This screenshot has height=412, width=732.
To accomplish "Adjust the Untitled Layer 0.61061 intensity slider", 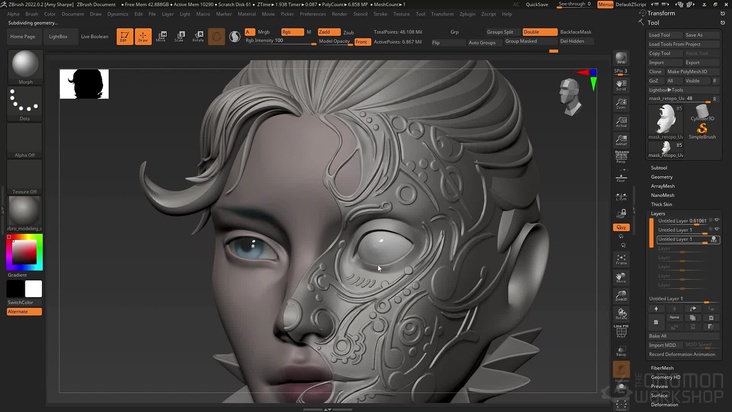I will (x=683, y=221).
